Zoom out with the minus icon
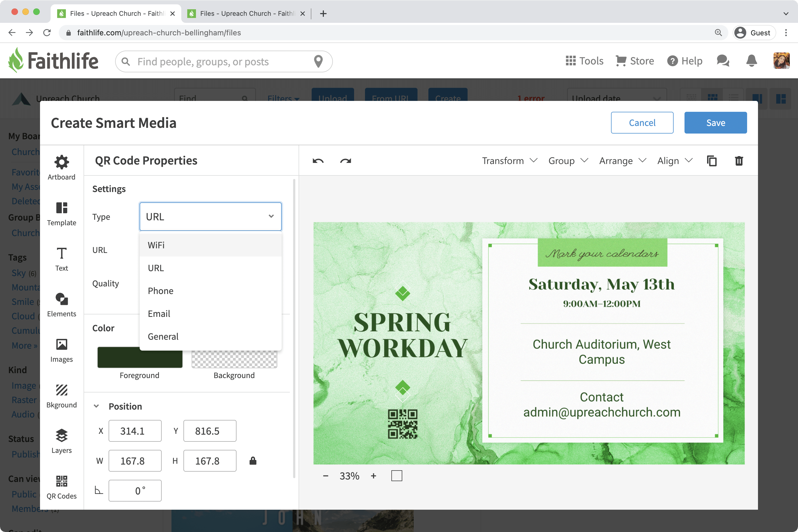 click(326, 476)
